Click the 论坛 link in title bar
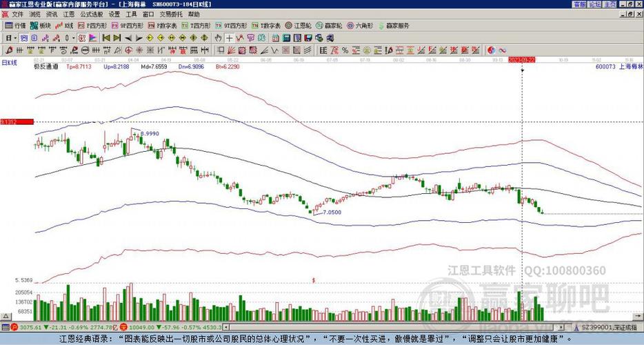This screenshot has height=345, width=644. pos(594,4)
